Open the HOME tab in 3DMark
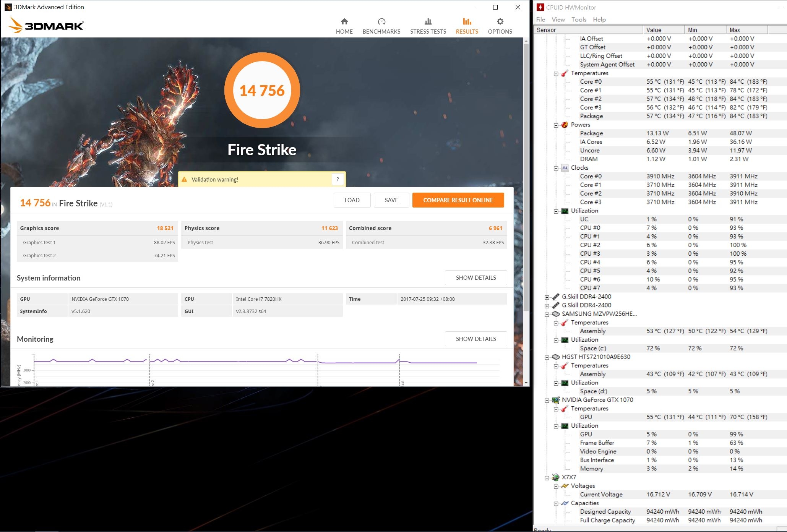 [x=344, y=26]
